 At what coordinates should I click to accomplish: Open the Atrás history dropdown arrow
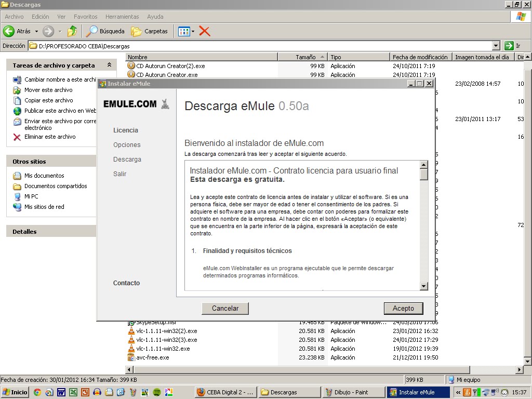pos(36,31)
